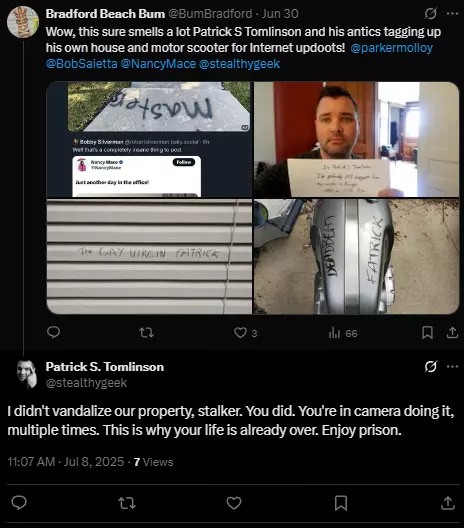Open Grok icon on Patrick's reply
464x528 pixels.
431,366
